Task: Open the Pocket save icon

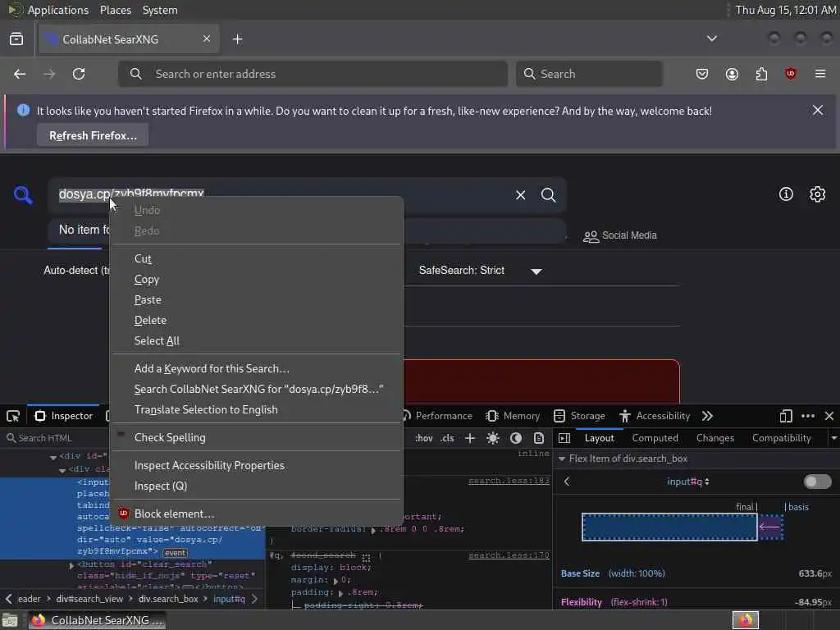Action: 702,74
